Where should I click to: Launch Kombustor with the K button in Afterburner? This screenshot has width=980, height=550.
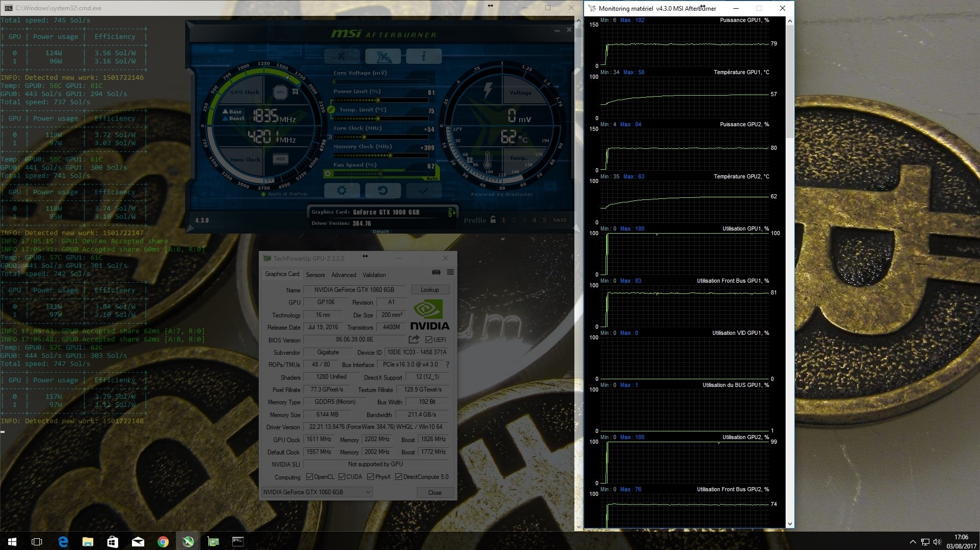(x=342, y=56)
